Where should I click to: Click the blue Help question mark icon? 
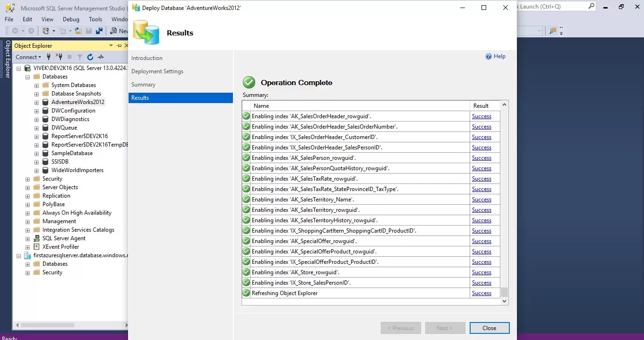[489, 56]
